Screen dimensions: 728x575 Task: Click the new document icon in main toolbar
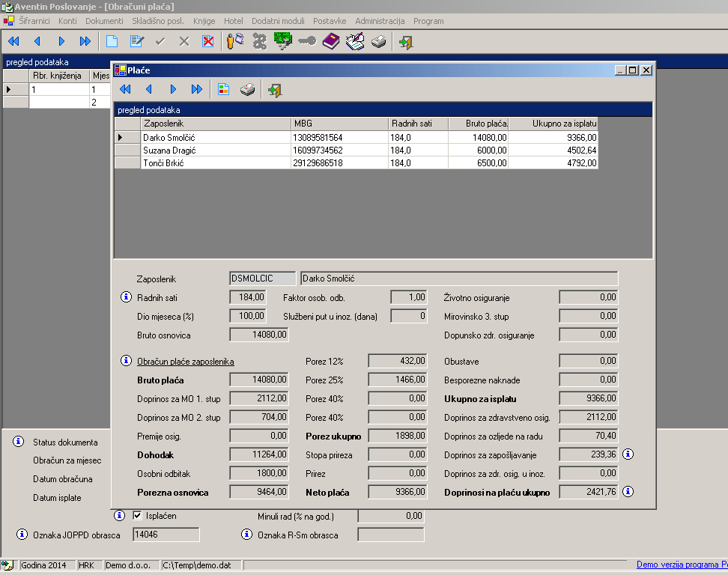coord(112,42)
